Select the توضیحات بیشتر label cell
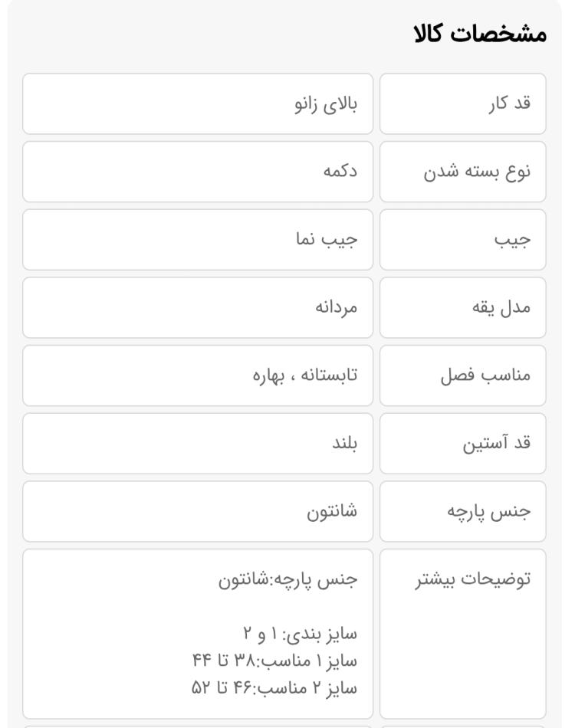Viewport: 575px width, 728px height. coord(462,634)
